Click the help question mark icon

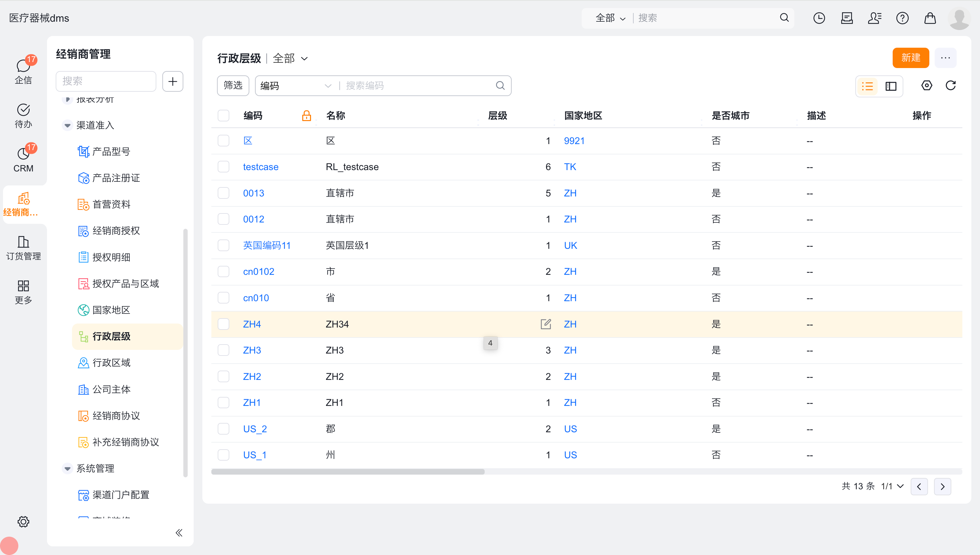902,18
